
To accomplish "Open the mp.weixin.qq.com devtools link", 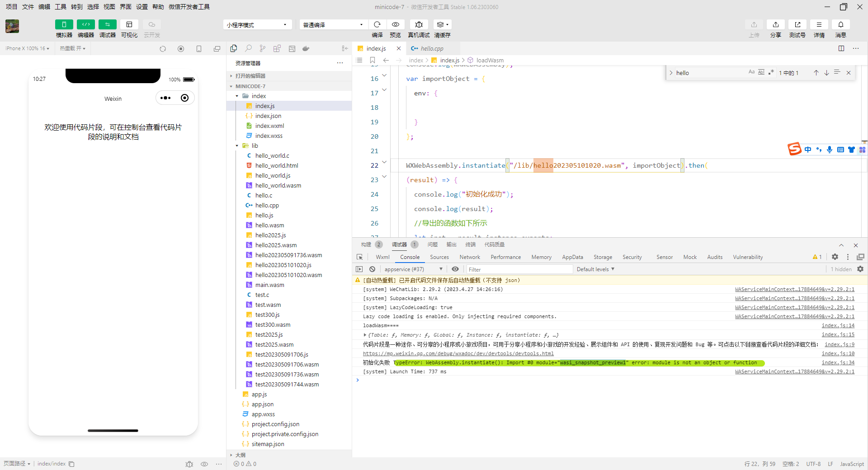I will click(x=458, y=353).
